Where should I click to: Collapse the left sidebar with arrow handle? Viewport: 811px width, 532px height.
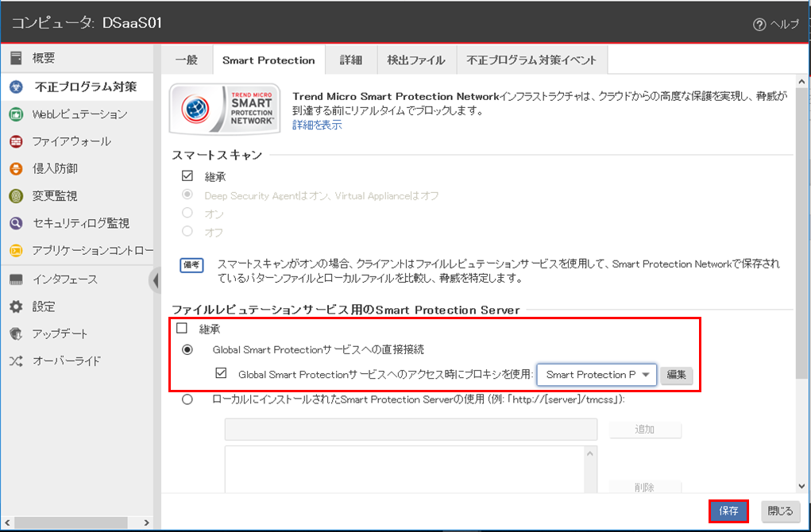pyautogui.click(x=154, y=279)
